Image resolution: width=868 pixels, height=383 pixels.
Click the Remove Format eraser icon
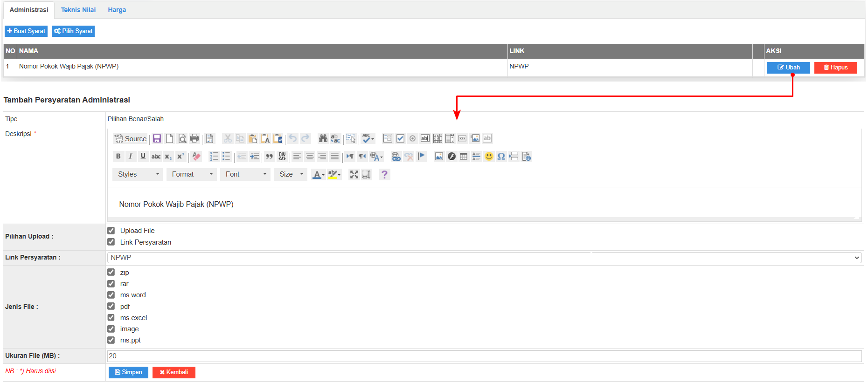(196, 157)
